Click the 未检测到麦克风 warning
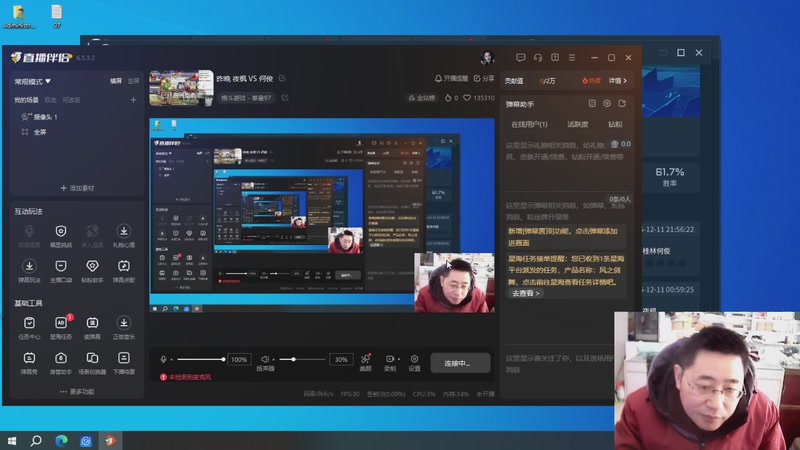Image resolution: width=800 pixels, height=450 pixels. pyautogui.click(x=185, y=377)
